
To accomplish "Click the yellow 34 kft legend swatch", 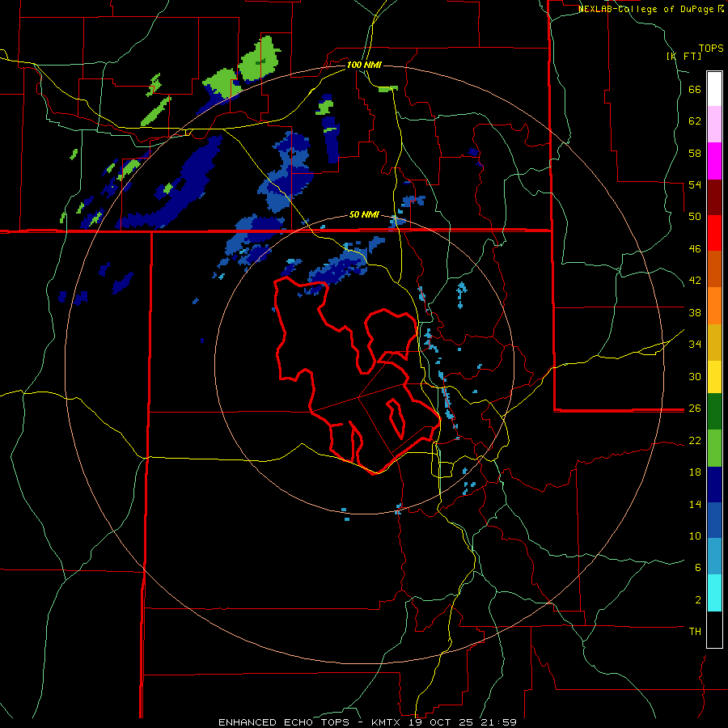I will [x=714, y=376].
